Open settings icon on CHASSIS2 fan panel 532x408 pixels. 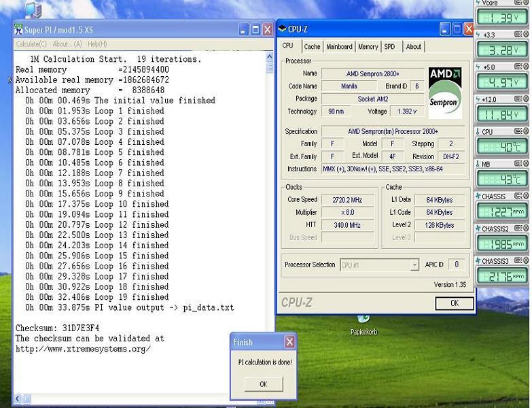tap(518, 228)
